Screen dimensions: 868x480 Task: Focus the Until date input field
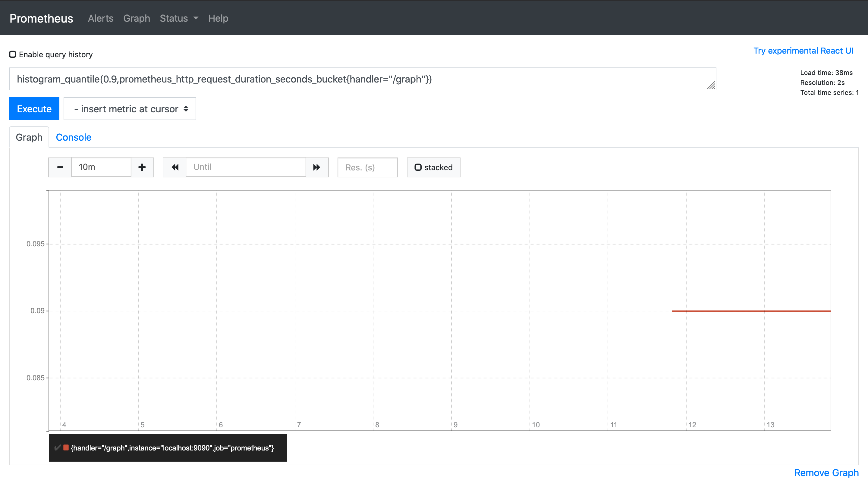(246, 167)
